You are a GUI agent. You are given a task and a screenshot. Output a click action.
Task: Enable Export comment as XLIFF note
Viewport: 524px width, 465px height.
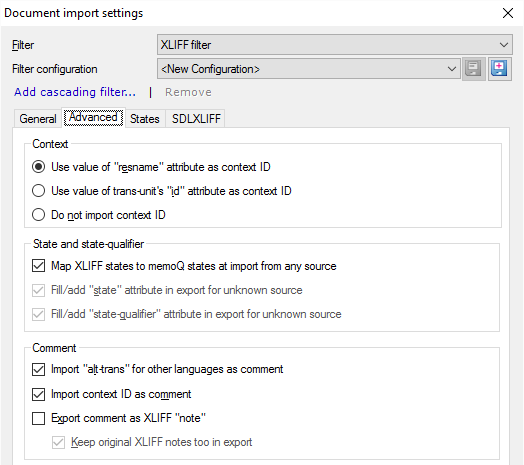click(38, 418)
